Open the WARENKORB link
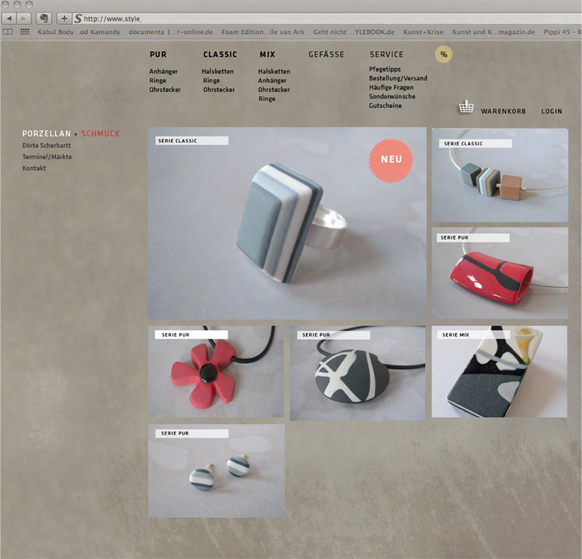582x559 pixels. 503,111
